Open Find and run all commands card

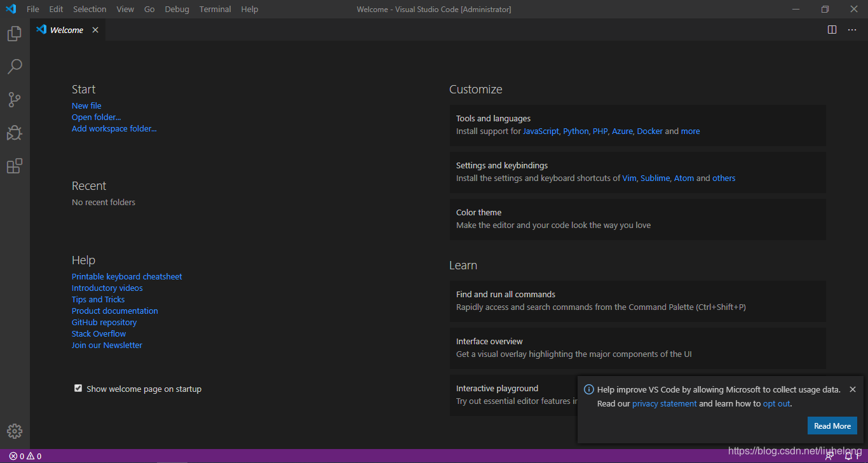point(637,301)
